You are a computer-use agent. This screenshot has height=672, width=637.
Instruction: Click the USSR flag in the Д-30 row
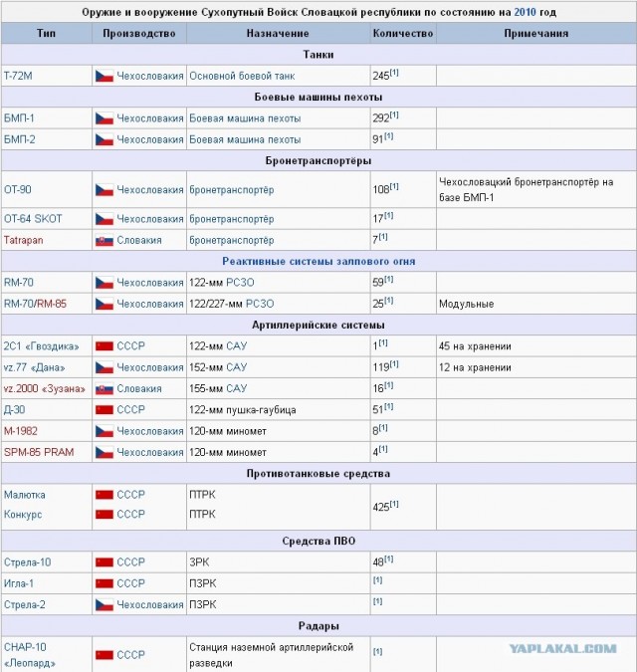[x=105, y=410]
